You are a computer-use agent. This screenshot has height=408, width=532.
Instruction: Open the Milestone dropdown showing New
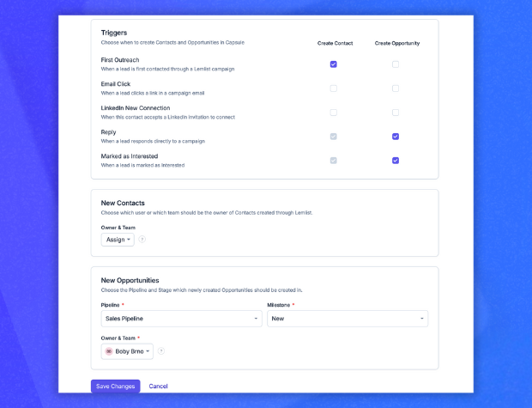[x=348, y=319]
